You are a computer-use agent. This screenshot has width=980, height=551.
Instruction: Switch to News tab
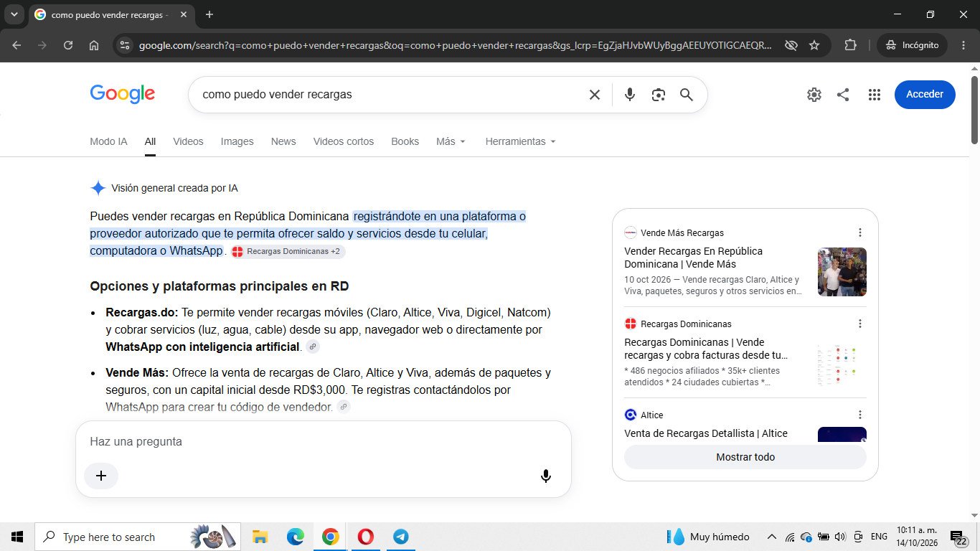283,141
